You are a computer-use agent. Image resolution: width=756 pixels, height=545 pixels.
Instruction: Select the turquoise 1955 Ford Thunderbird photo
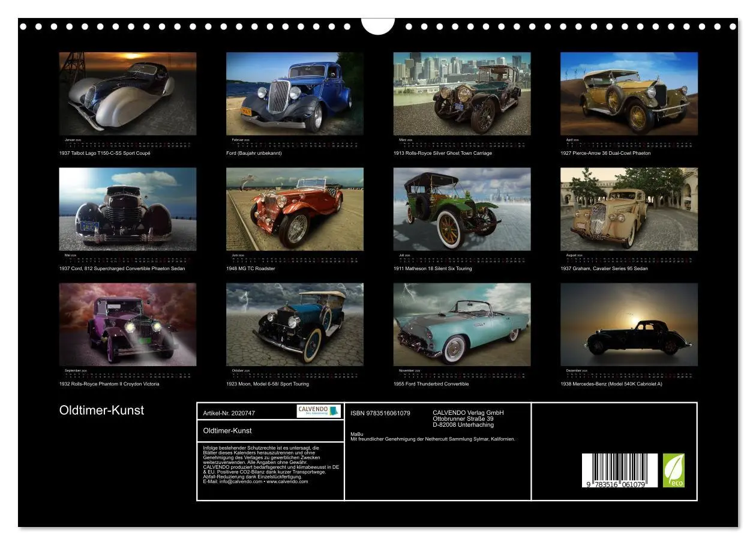click(x=462, y=325)
